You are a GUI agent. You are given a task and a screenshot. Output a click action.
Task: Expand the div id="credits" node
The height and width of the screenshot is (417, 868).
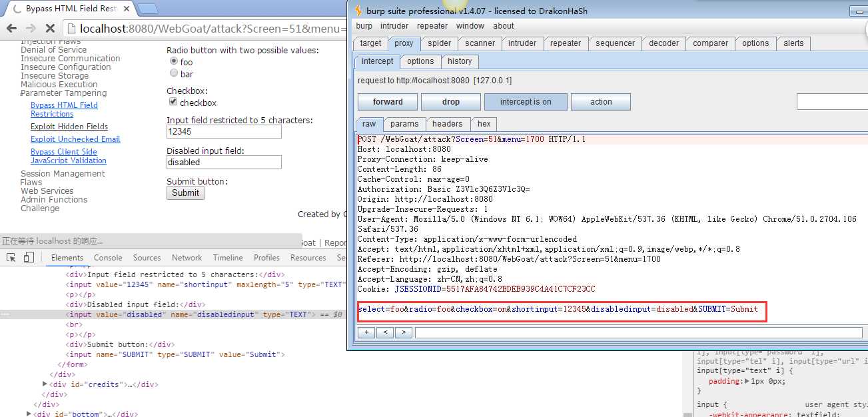45,384
